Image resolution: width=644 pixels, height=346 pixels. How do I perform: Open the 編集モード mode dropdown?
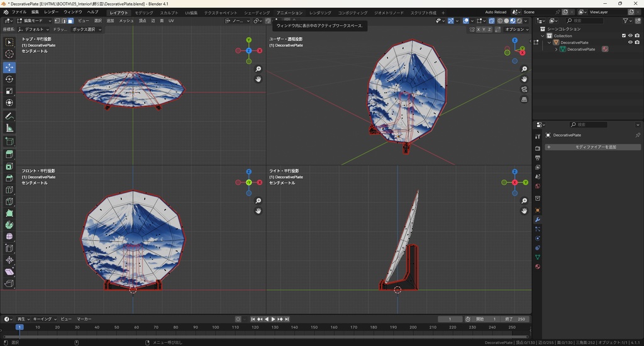(x=32, y=21)
